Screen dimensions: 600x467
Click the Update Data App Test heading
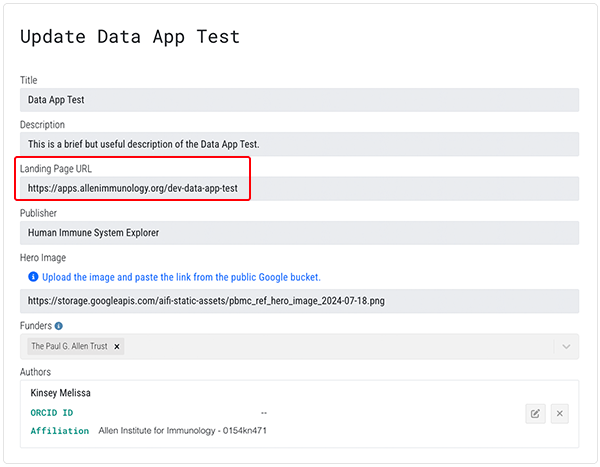(x=130, y=37)
